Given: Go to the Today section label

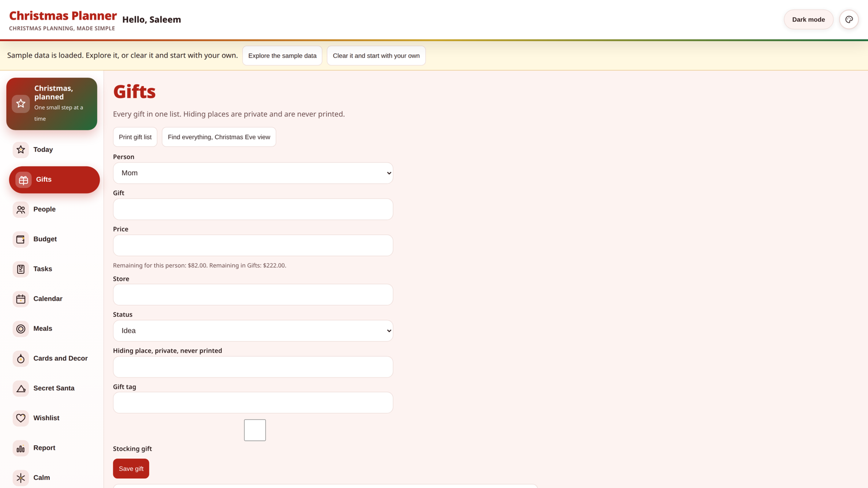Looking at the screenshot, I should [x=43, y=150].
